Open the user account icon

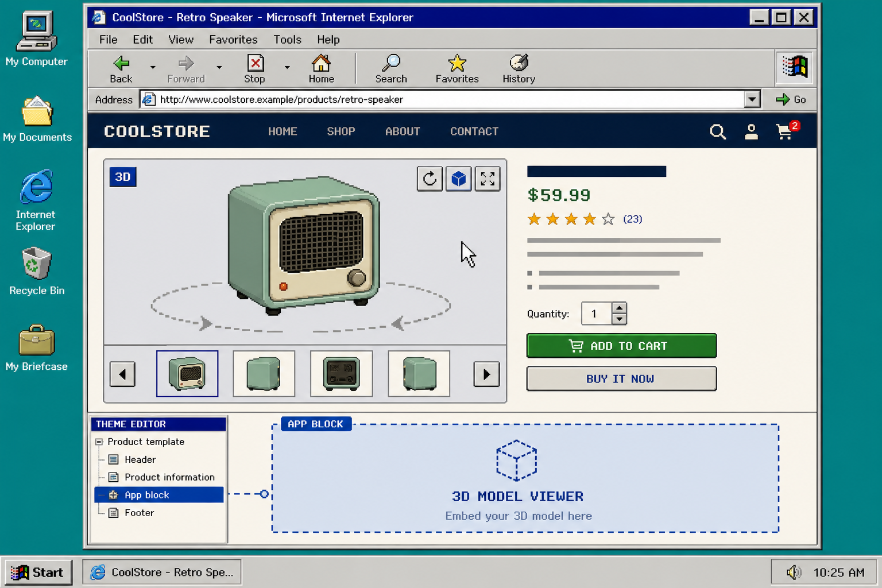coord(751,132)
